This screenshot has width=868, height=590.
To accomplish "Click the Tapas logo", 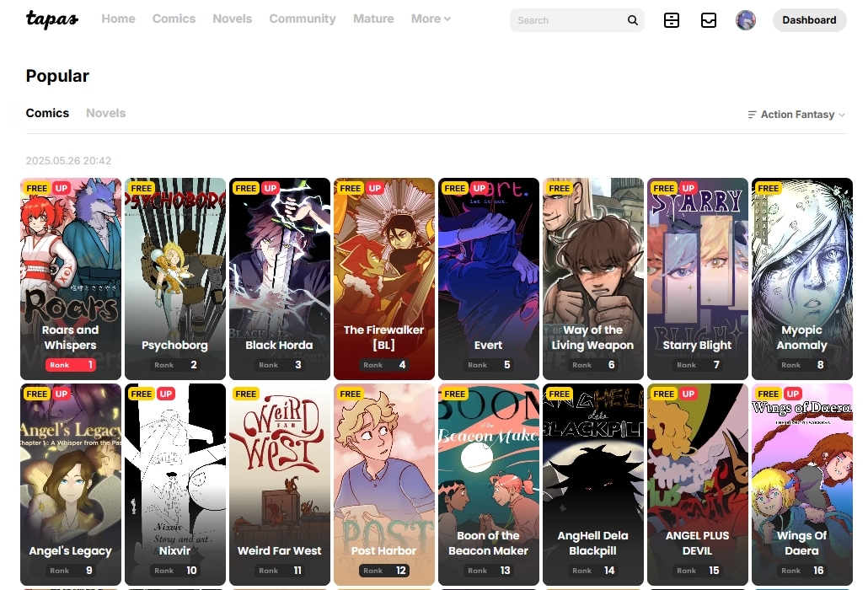I will (x=52, y=19).
